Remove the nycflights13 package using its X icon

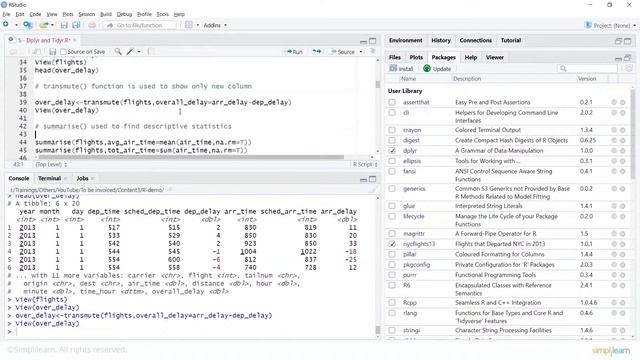623,244
